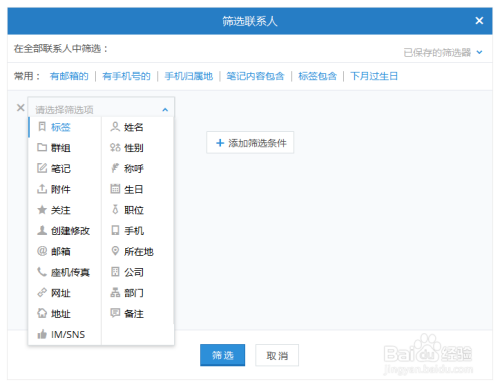The width and height of the screenshot is (500, 387).
Task: Click the 生日 calendar icon
Action: [x=115, y=189]
